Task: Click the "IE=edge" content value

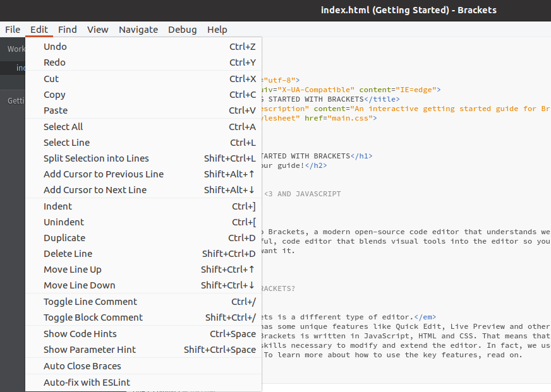Action: 416,90
